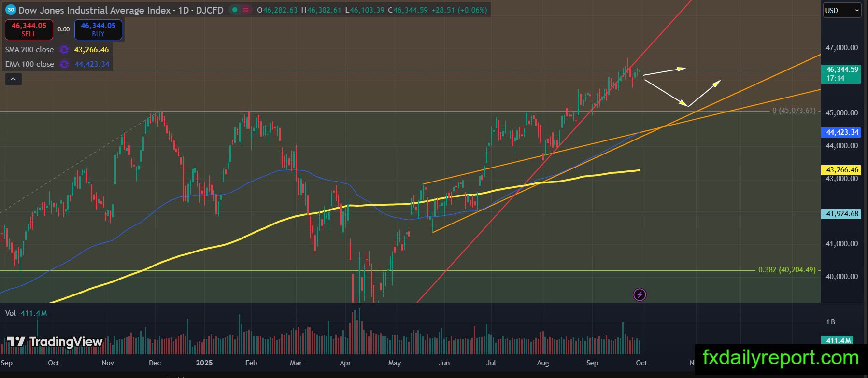Click the 1 B volume scale label
This screenshot has width=868, height=378.
point(830,322)
